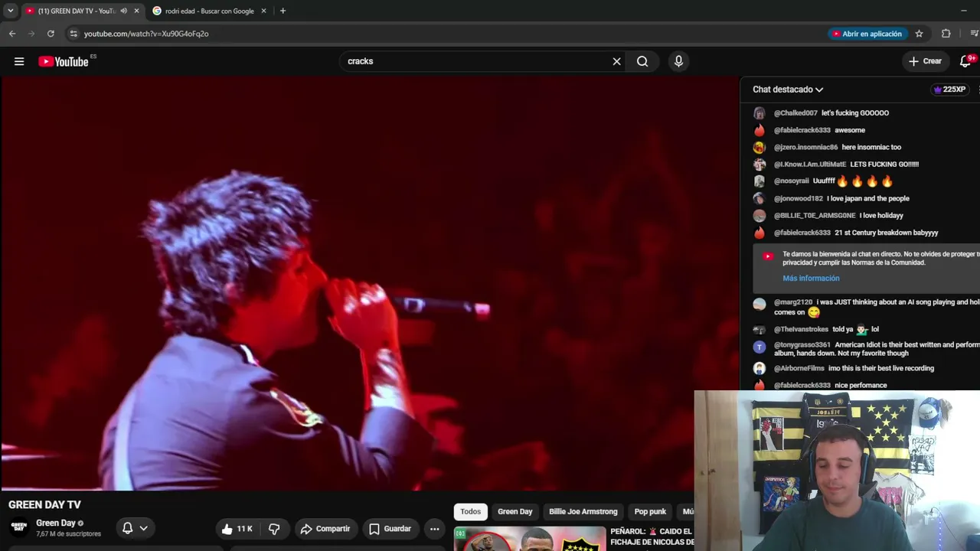Click username @marg2120 in chat

[x=793, y=302]
